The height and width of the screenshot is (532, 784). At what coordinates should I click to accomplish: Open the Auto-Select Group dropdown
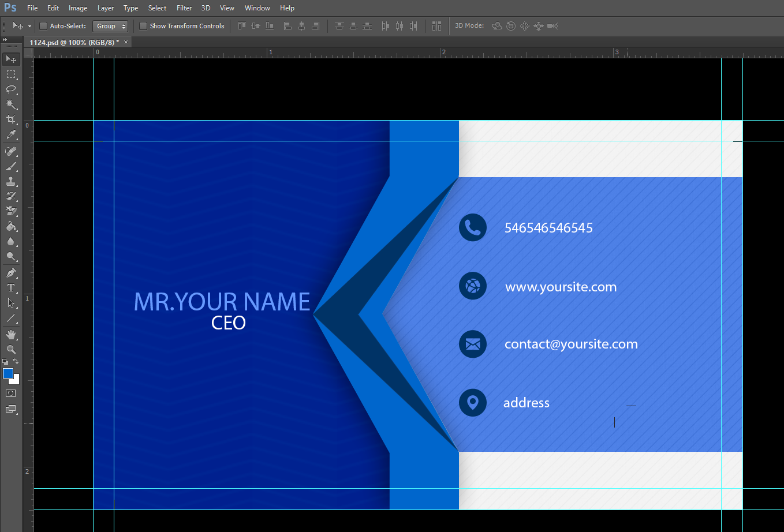point(110,26)
